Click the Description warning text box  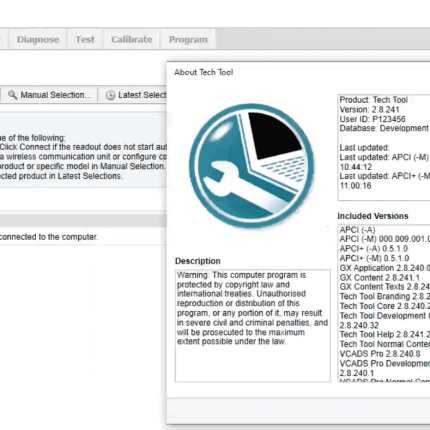click(x=253, y=326)
